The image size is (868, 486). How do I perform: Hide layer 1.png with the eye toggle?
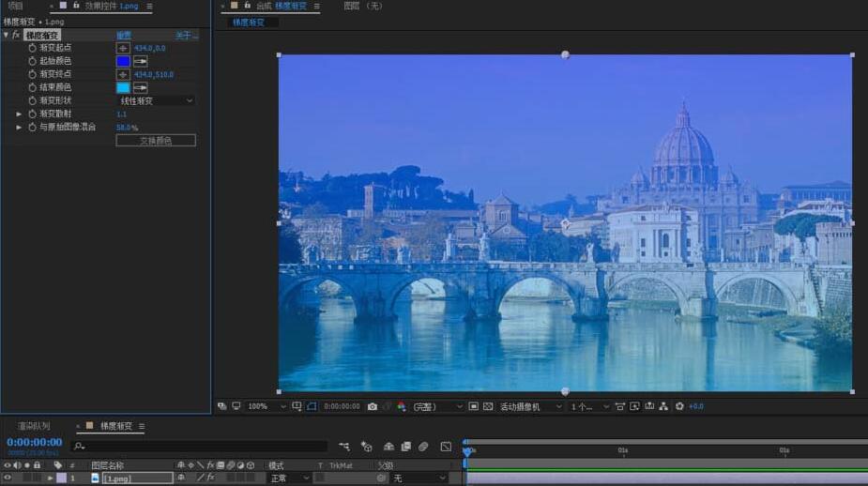[8, 478]
